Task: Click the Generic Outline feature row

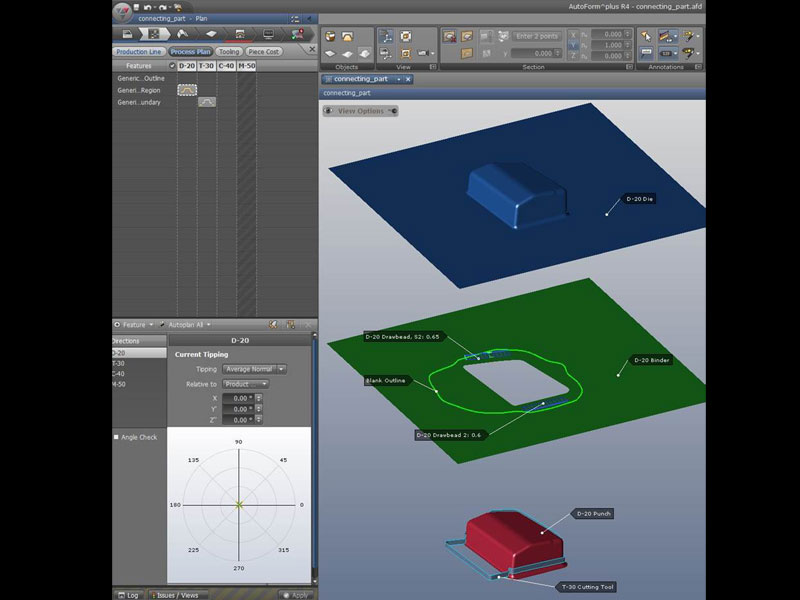Action: point(141,79)
